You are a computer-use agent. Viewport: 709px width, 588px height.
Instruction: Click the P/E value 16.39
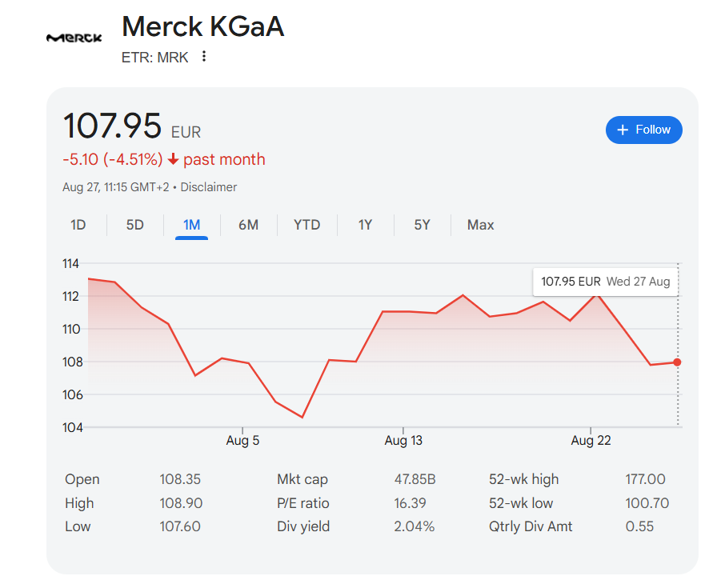(411, 503)
